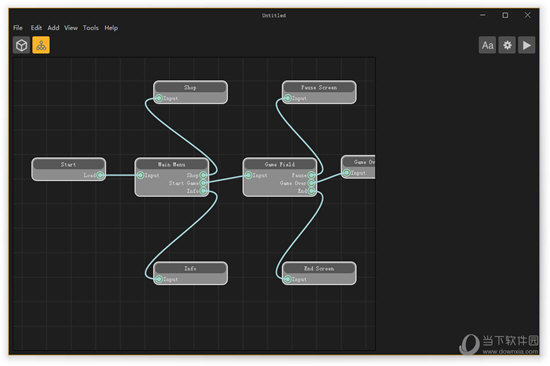Select the Main Menu node title
The image size is (550, 366).
[172, 164]
